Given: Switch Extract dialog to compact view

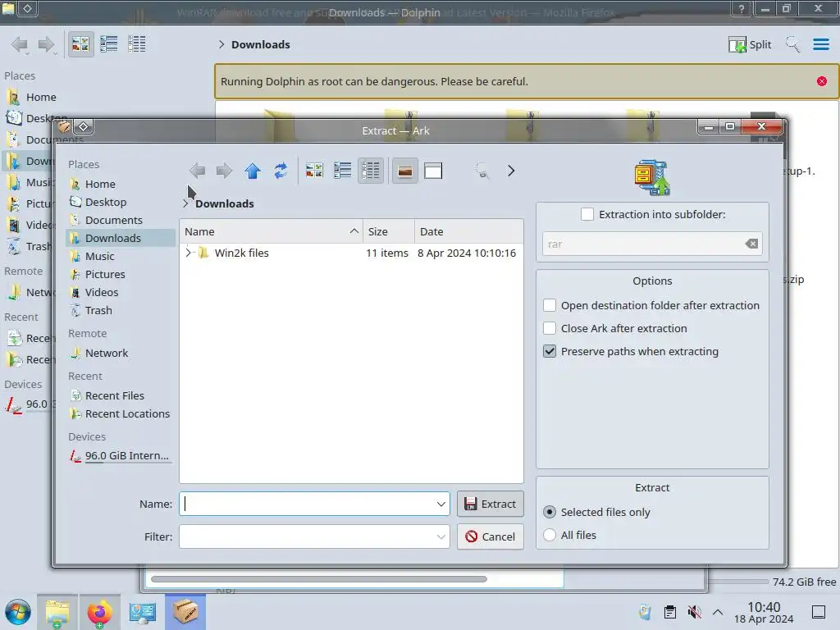Looking at the screenshot, I should (x=342, y=171).
